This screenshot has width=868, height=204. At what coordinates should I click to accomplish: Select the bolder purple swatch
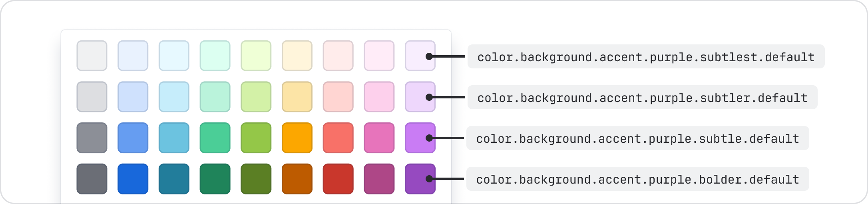tap(420, 179)
